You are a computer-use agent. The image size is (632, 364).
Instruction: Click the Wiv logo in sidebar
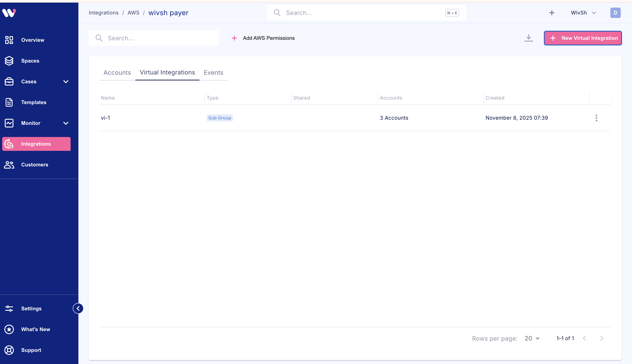click(9, 13)
